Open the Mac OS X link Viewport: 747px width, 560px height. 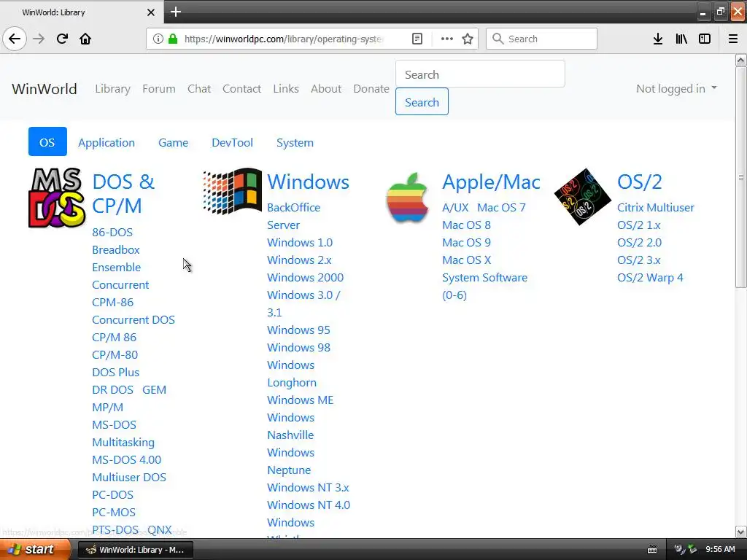pos(466,260)
